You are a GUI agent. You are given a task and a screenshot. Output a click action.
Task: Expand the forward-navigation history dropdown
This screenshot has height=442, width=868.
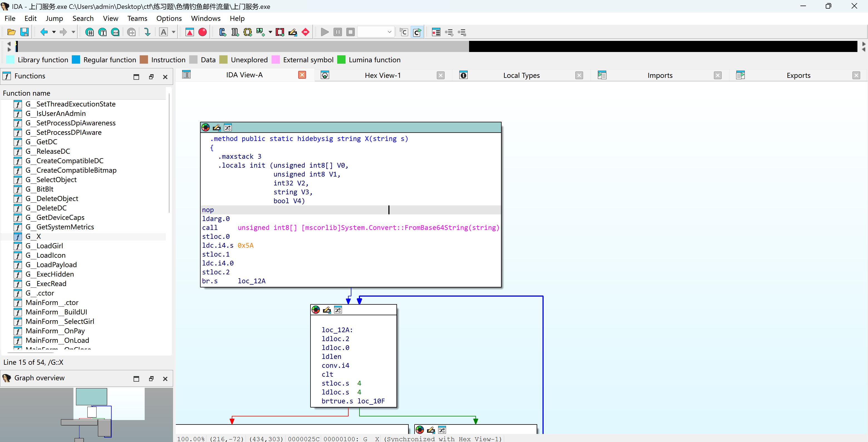(73, 32)
